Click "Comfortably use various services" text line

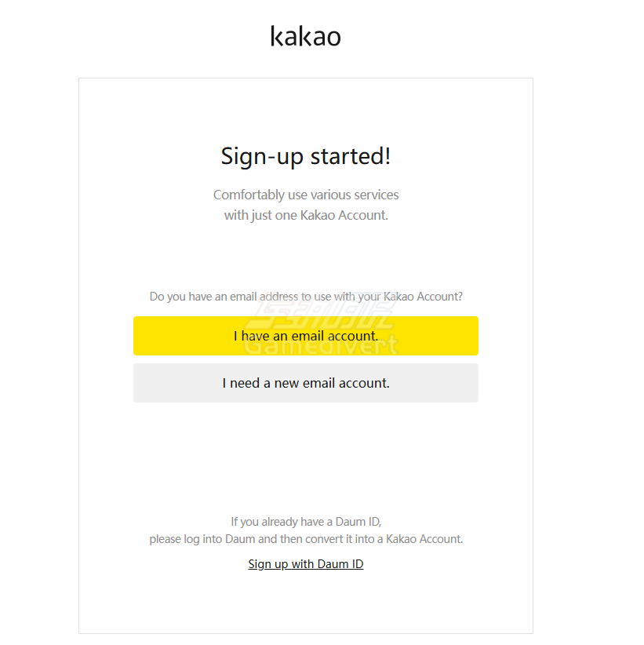(305, 195)
